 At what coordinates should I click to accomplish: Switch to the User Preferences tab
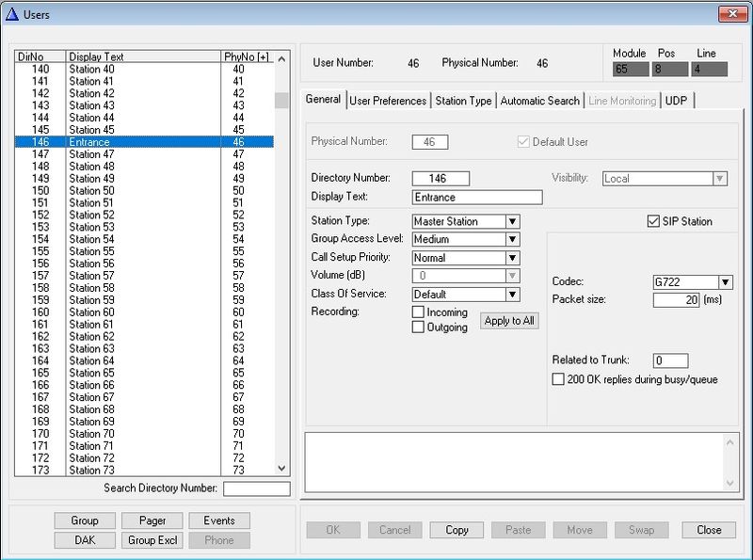[388, 101]
